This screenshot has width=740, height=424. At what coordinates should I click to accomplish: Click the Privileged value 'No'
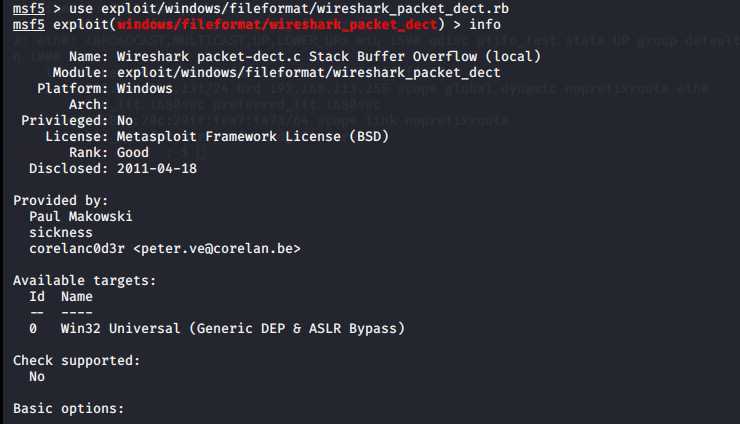(125, 120)
